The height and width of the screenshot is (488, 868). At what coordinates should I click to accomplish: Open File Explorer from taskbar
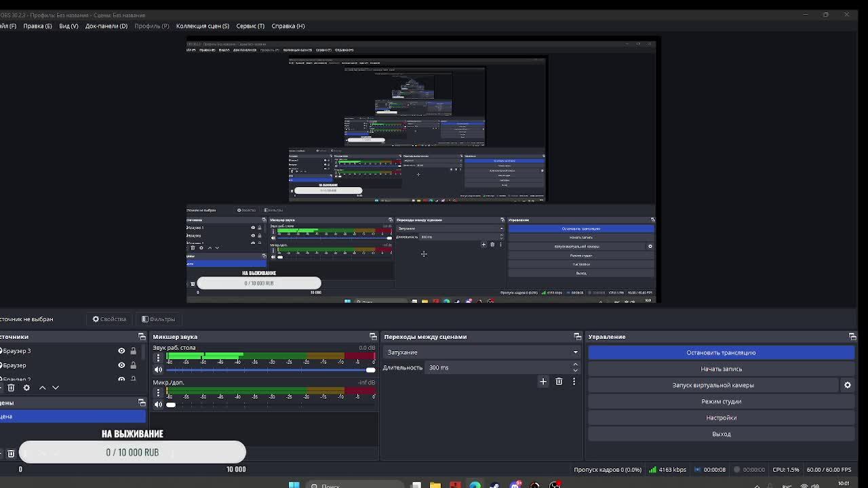(x=435, y=485)
